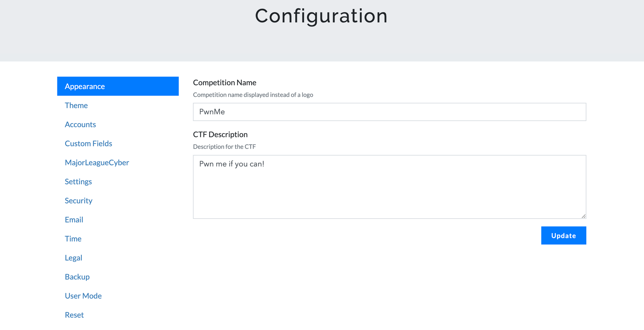Screen dimensions: 644x330
Task: Open the Reset section
Action: [74, 314]
